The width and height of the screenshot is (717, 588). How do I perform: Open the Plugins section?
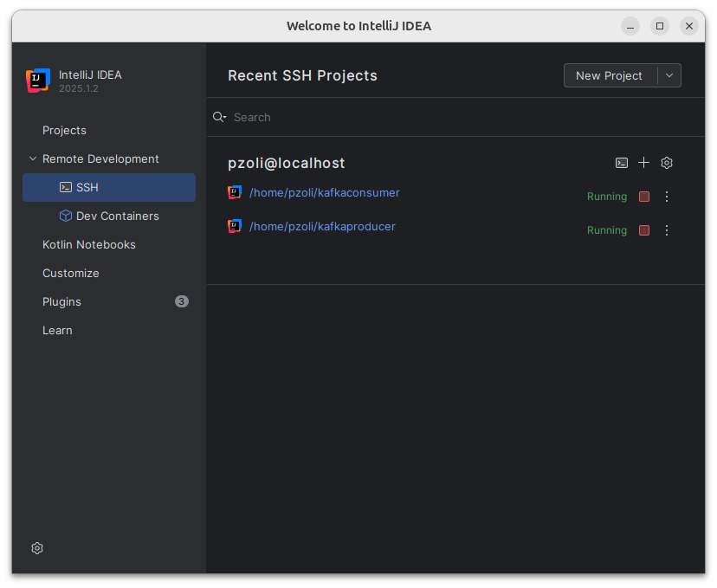coord(109,301)
